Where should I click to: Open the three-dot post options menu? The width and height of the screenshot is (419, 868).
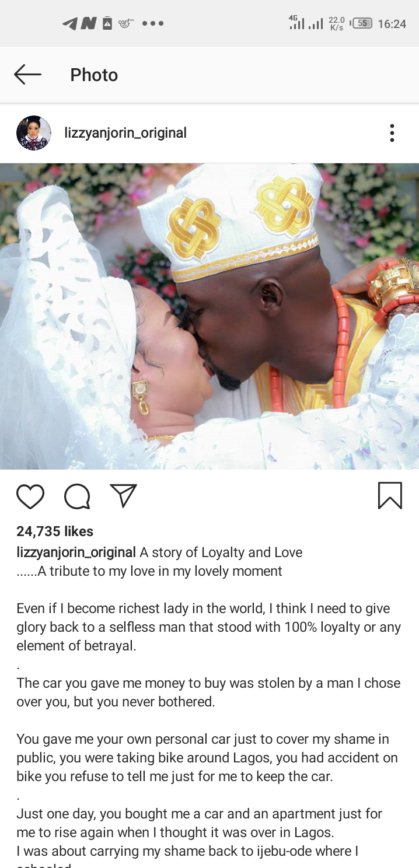click(392, 133)
